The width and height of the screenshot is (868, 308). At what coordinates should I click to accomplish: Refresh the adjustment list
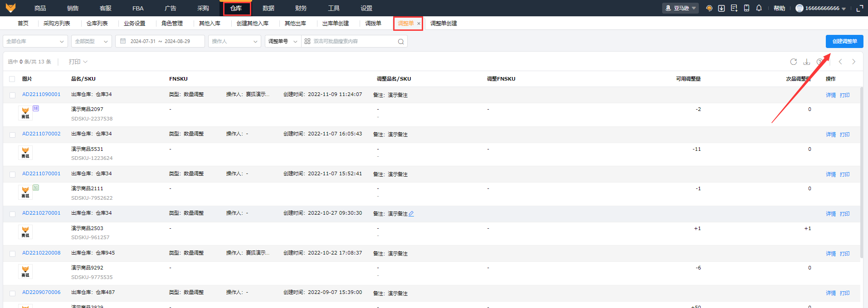[x=794, y=62]
